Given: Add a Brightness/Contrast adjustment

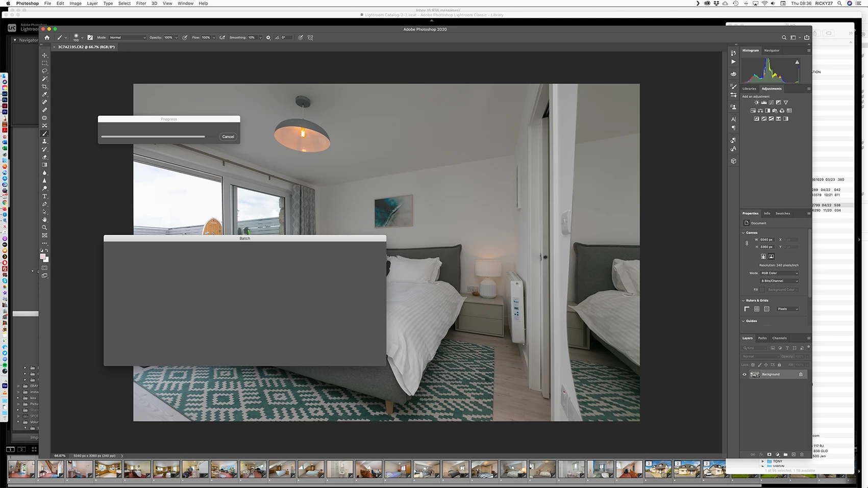Looking at the screenshot, I should pyautogui.click(x=757, y=102).
